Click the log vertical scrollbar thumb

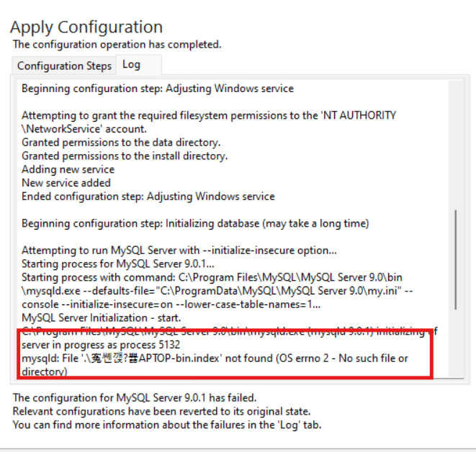click(456, 260)
